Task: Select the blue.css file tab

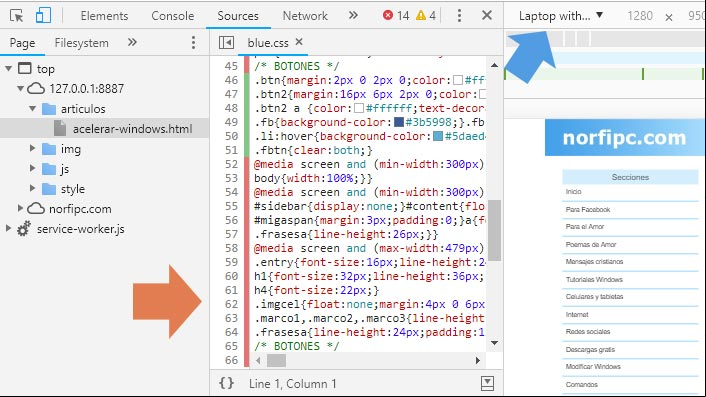Action: click(267, 43)
